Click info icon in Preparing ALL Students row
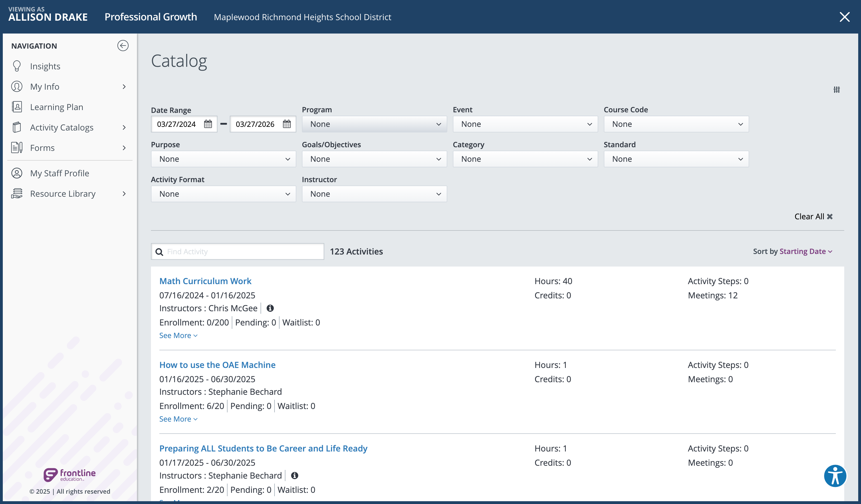Screen dimensions: 861x504 295,475
